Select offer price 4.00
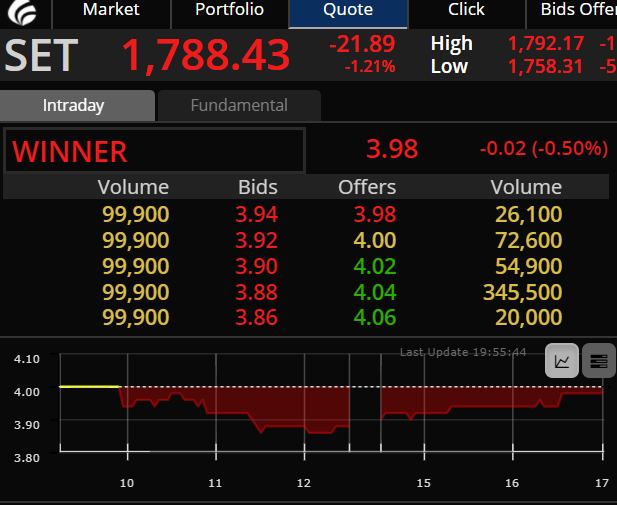 pos(375,240)
